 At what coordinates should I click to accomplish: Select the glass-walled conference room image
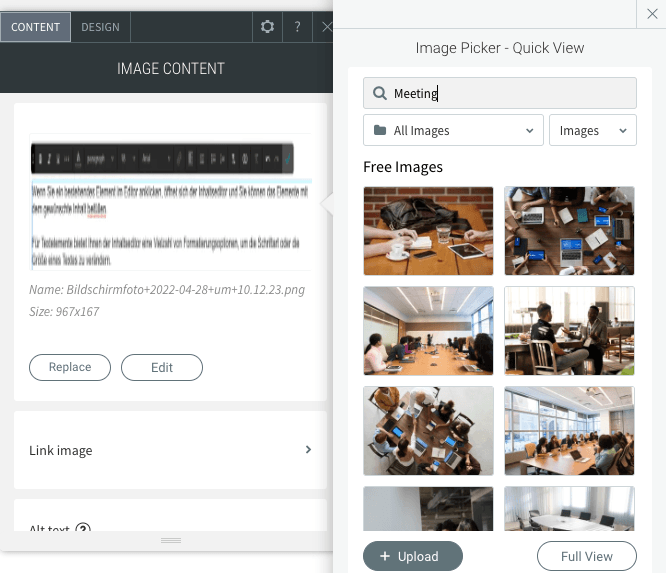tap(569, 431)
